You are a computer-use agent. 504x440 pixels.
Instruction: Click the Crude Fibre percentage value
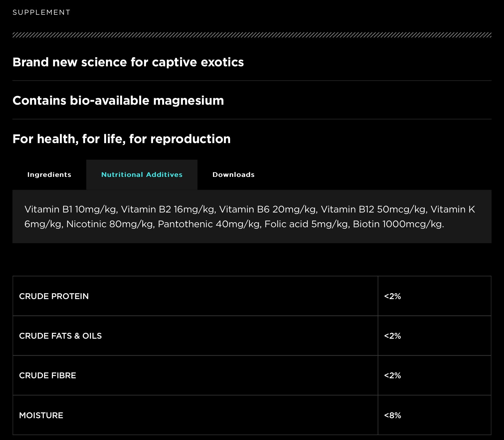click(x=392, y=376)
